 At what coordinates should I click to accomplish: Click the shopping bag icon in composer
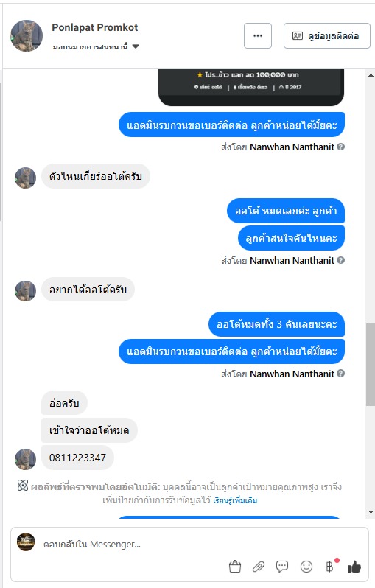(x=235, y=567)
